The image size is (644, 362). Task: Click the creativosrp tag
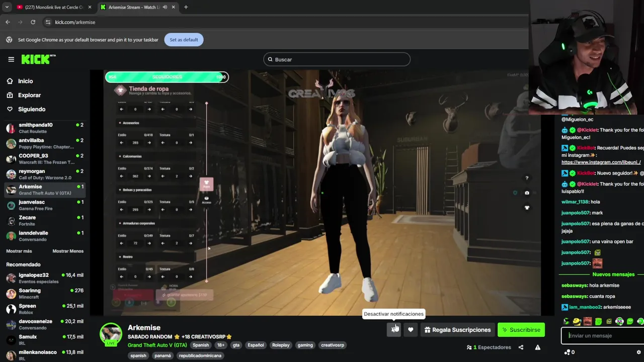click(333, 345)
